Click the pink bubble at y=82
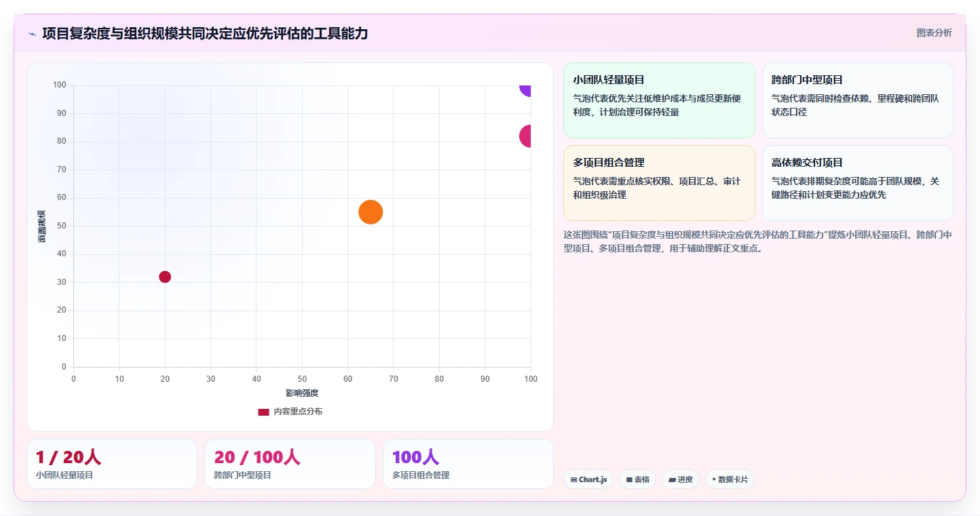The width and height of the screenshot is (980, 516). point(525,136)
